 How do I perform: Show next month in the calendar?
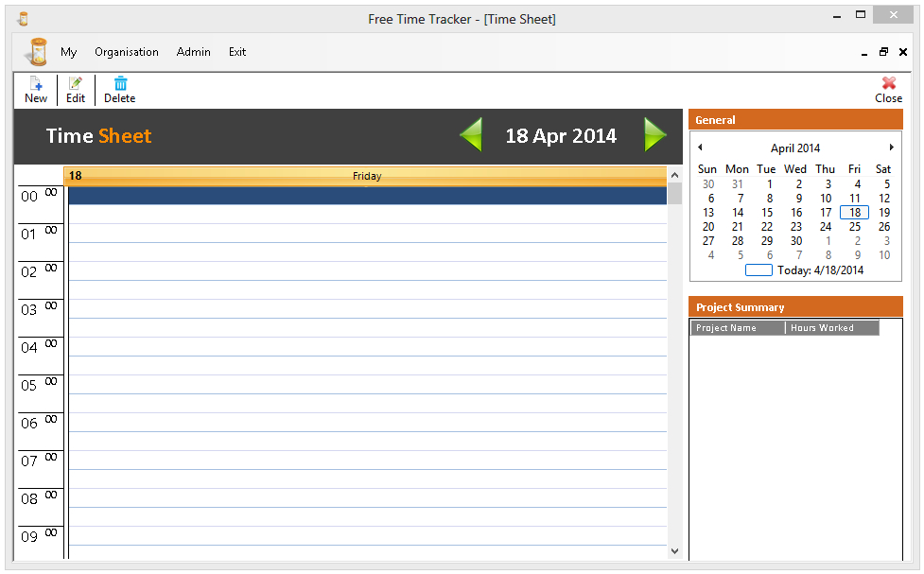coord(891,148)
